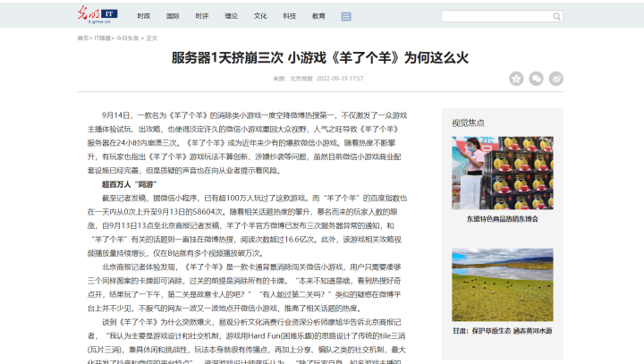The height and width of the screenshot is (364, 644).
Task: Click the paragraph starting with 北京商报记者体验发现
Action: point(244,288)
